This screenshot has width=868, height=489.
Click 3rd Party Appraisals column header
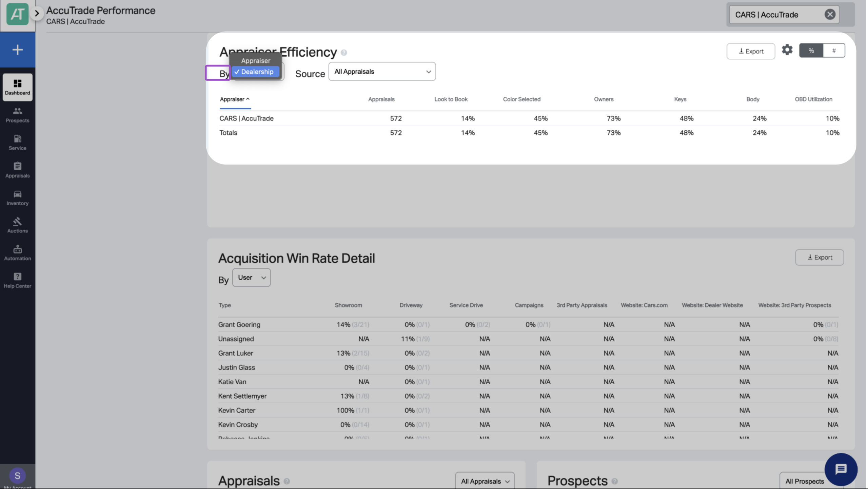[x=581, y=305]
